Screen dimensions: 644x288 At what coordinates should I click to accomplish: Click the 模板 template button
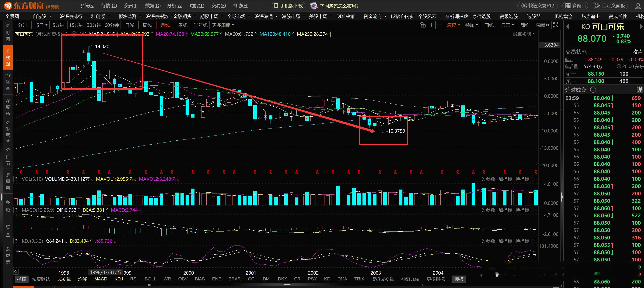(x=459, y=279)
